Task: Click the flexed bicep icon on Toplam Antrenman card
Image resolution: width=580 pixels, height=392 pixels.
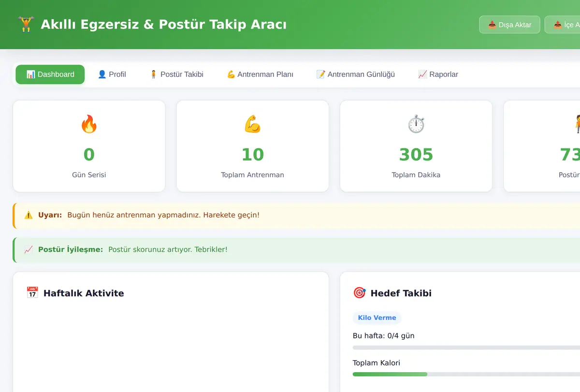Action: pyautogui.click(x=252, y=124)
